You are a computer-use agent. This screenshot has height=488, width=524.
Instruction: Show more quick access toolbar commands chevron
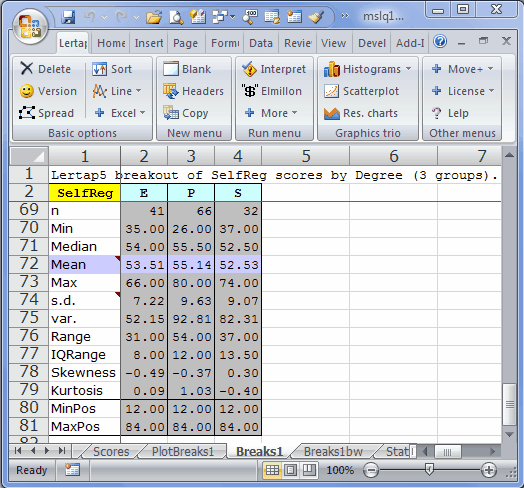pos(345,16)
